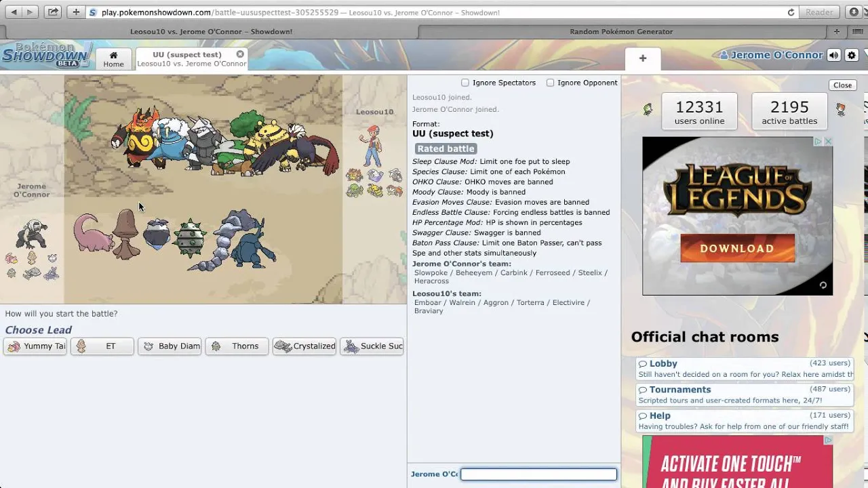Join the Tournaments chat room
This screenshot has width=868, height=488.
[x=745, y=394]
